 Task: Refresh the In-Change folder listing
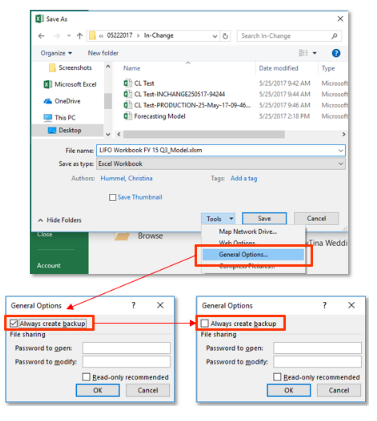[225, 36]
